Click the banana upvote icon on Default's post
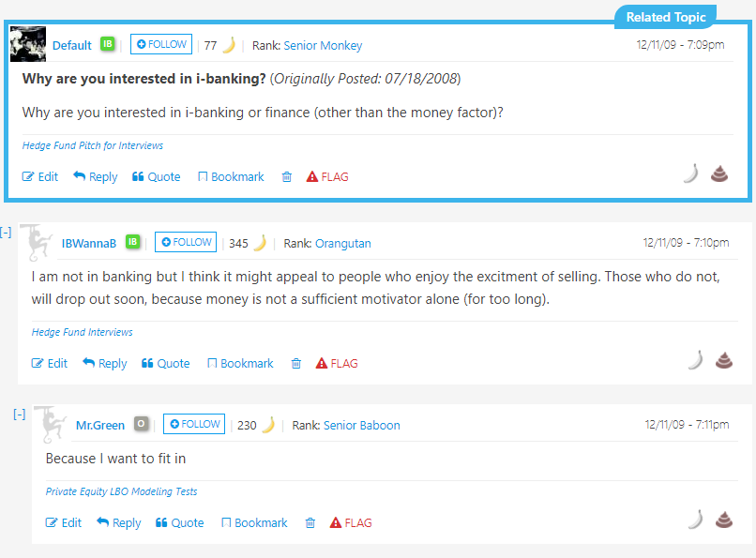This screenshot has height=558, width=756. click(690, 173)
